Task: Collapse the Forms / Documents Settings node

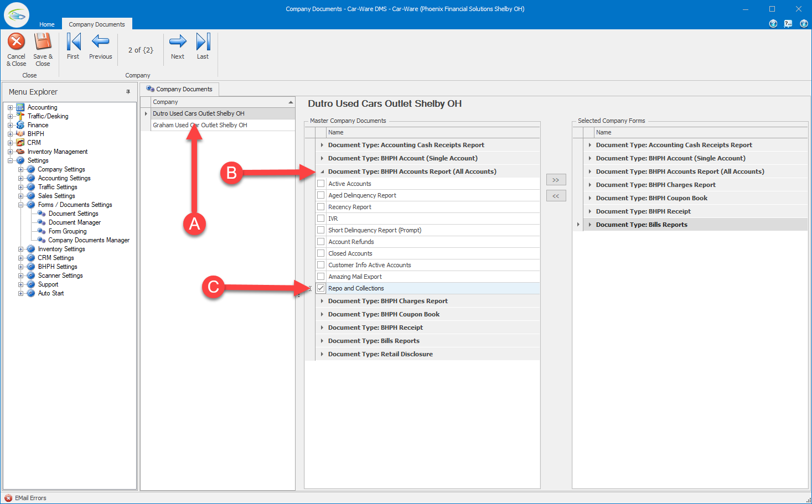Action: [20, 205]
